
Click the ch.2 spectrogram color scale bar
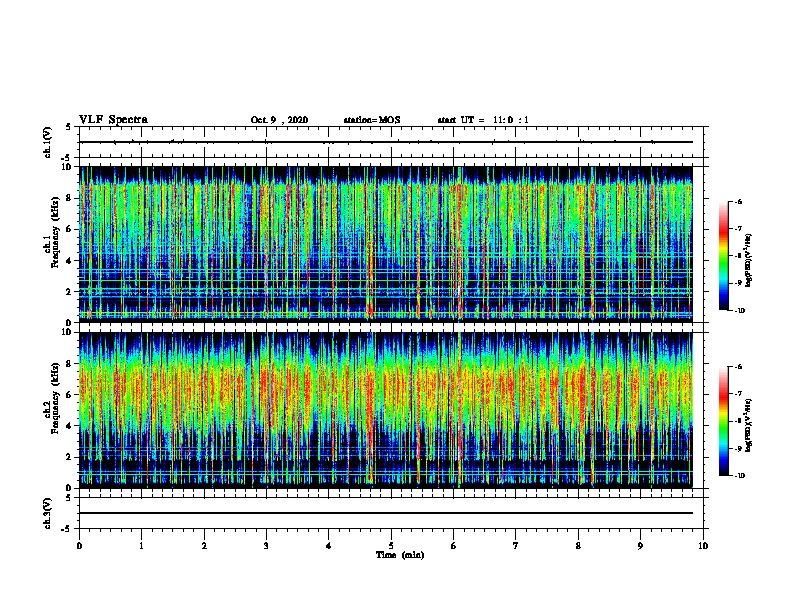723,421
